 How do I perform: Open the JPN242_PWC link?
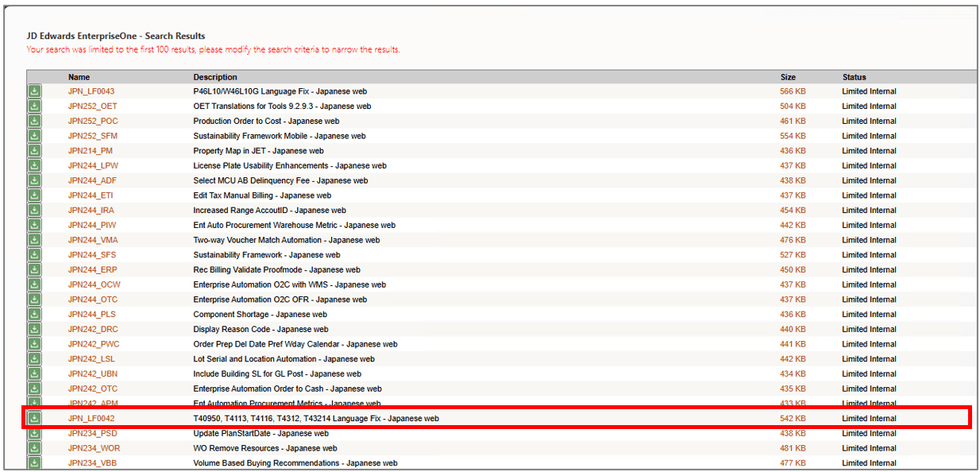pos(94,344)
